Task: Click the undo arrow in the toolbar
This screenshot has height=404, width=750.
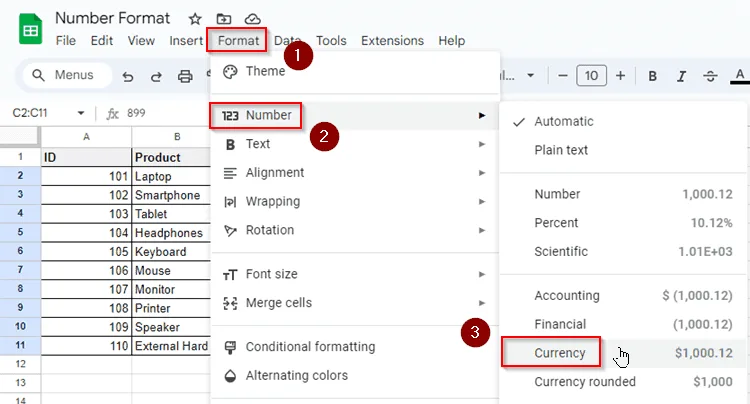Action: [128, 76]
